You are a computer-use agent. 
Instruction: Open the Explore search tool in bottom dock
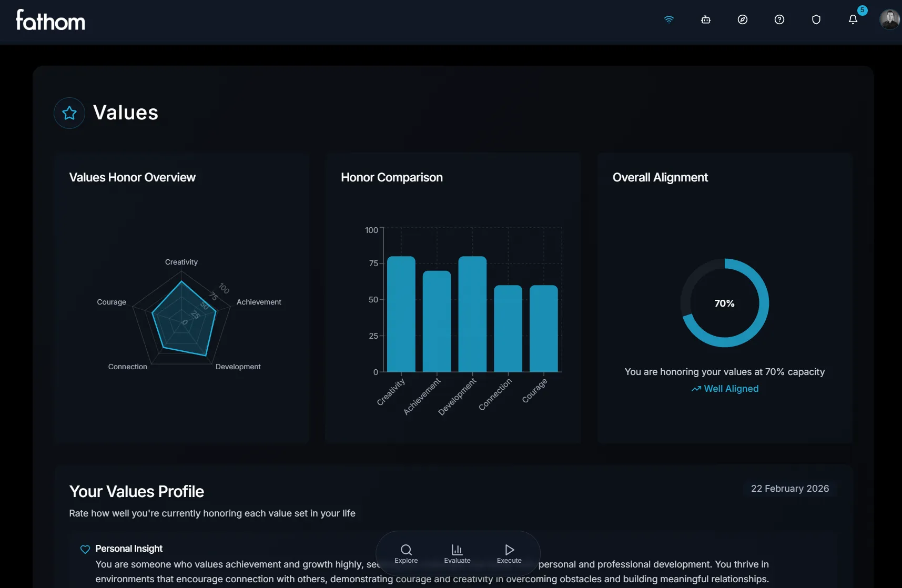pyautogui.click(x=406, y=553)
